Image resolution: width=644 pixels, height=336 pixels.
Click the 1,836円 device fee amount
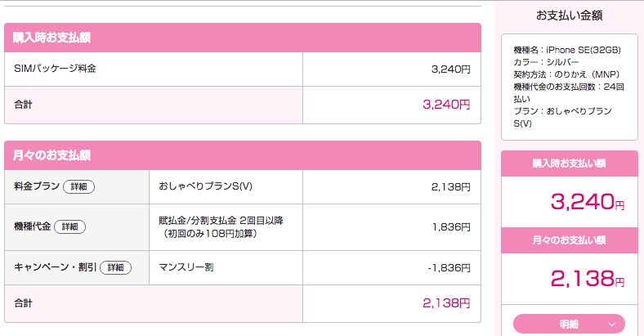click(x=451, y=226)
